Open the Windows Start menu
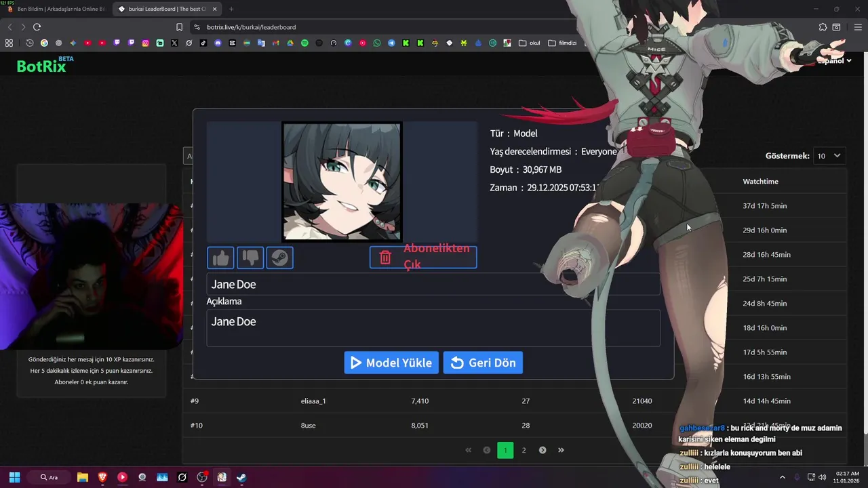868x488 pixels. [14, 477]
